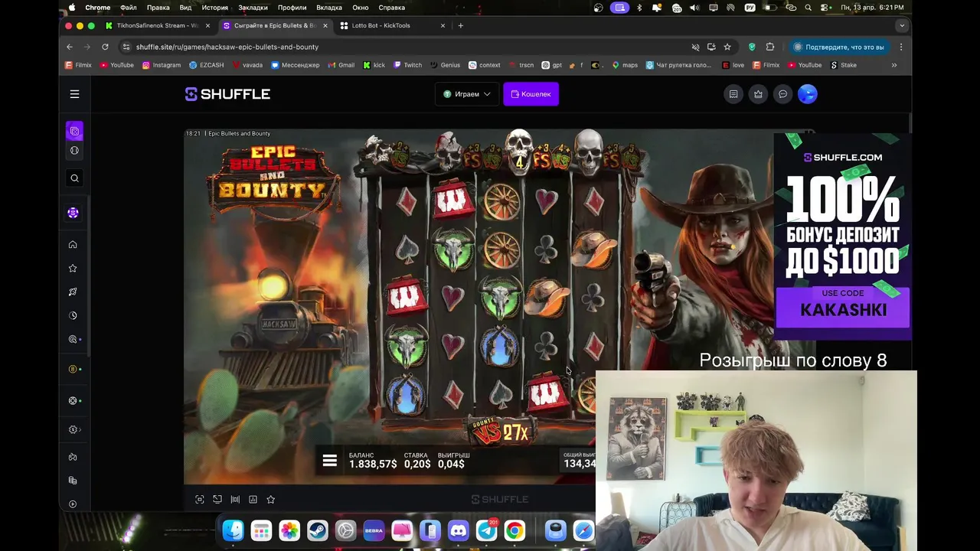
Task: Bookmark this page with the star icon
Action: click(727, 47)
